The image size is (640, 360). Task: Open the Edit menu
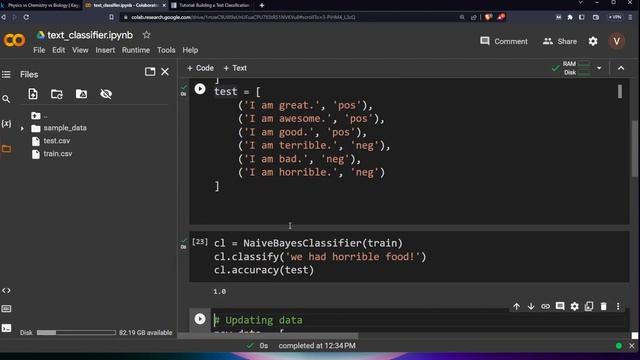(58, 50)
